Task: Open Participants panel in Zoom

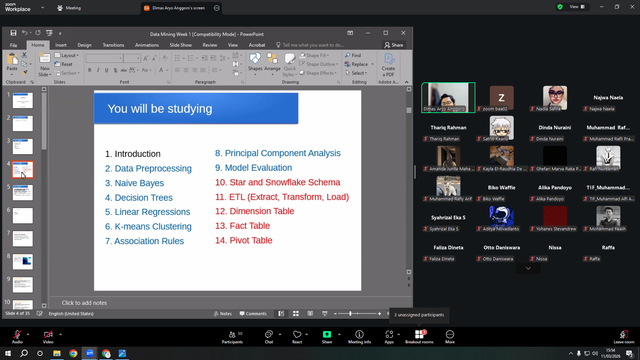Action: point(232,337)
